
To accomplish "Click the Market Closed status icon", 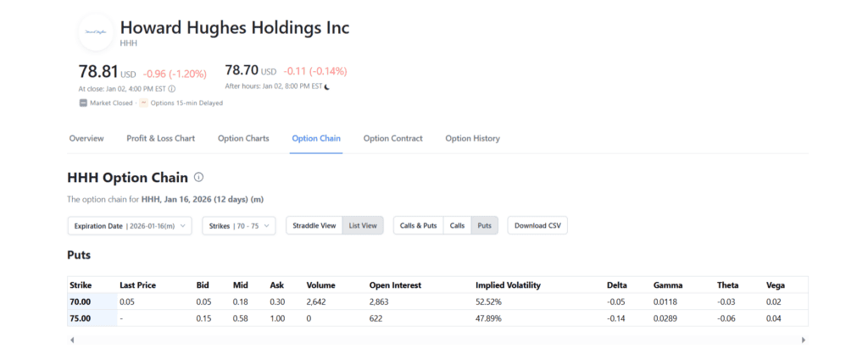I will [x=83, y=103].
